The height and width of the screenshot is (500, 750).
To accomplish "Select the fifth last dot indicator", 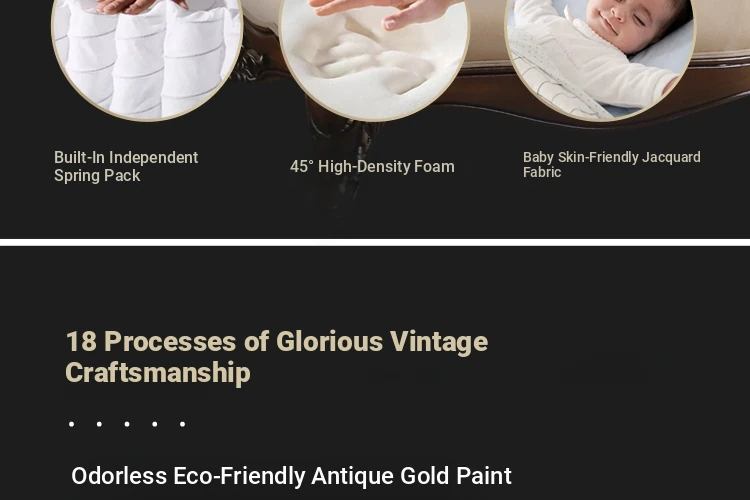I will click(182, 424).
